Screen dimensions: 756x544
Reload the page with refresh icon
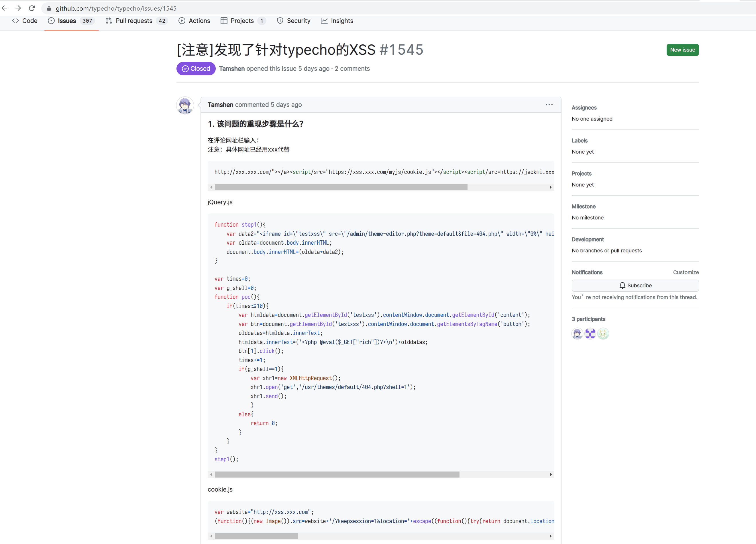click(32, 8)
